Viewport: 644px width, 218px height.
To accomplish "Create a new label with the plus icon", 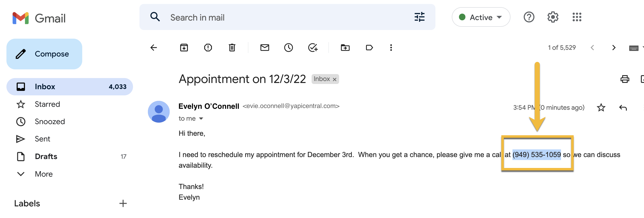I will [123, 203].
